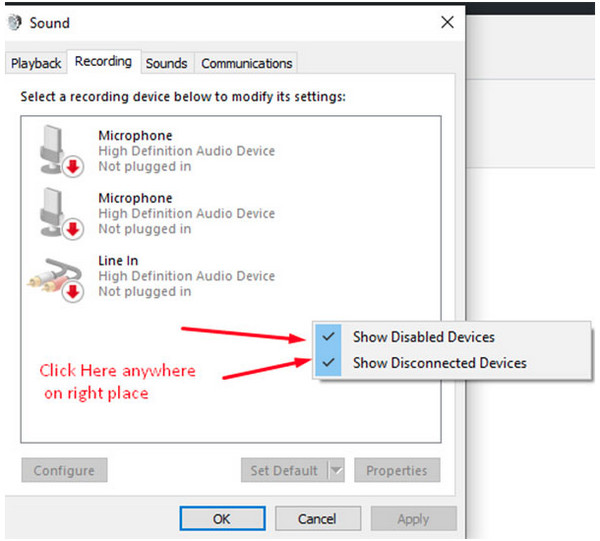Go to the Communications tab
This screenshot has height=541, width=600.
[246, 63]
